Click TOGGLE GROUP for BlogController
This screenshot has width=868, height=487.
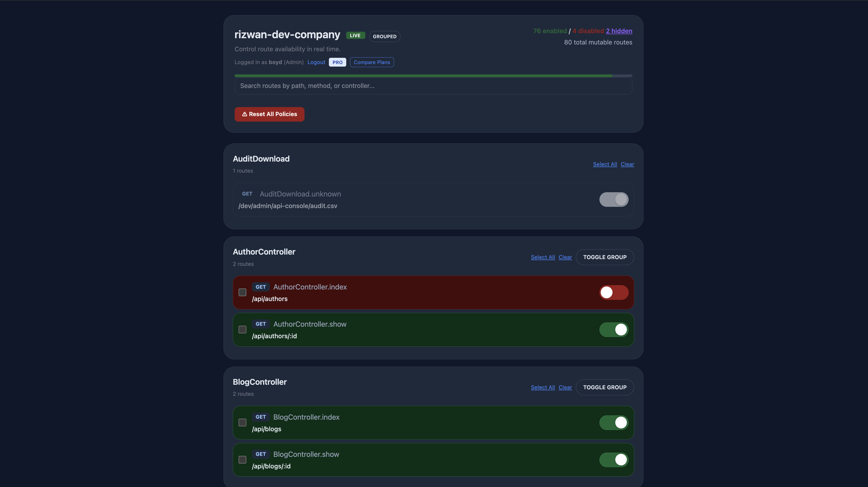tap(605, 387)
